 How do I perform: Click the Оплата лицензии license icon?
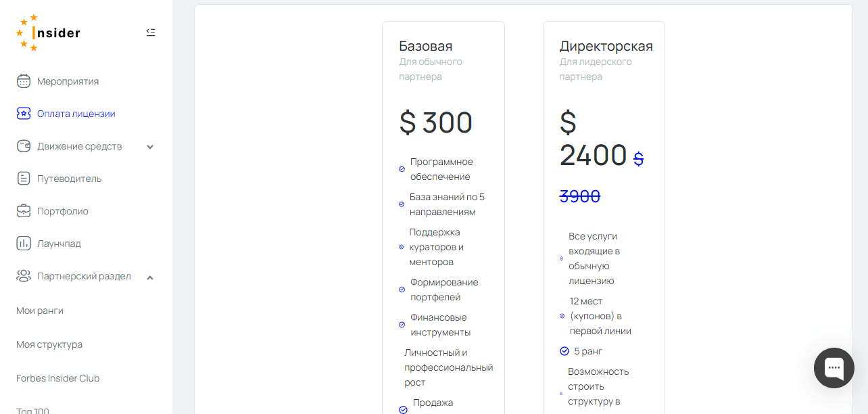(23, 113)
